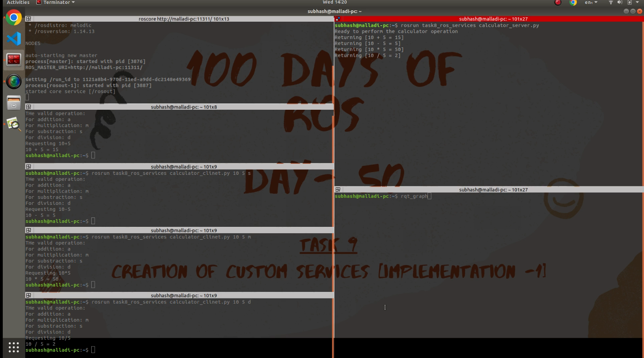Click group icon of the 'm' client pane
Viewport: 644px width, 358px height.
pos(28,230)
